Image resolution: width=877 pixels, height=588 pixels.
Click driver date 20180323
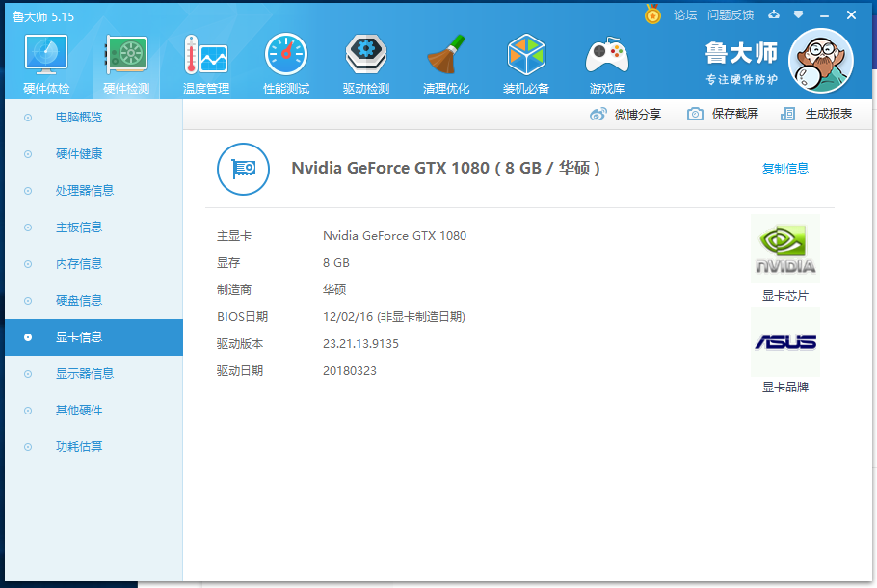tap(350, 371)
